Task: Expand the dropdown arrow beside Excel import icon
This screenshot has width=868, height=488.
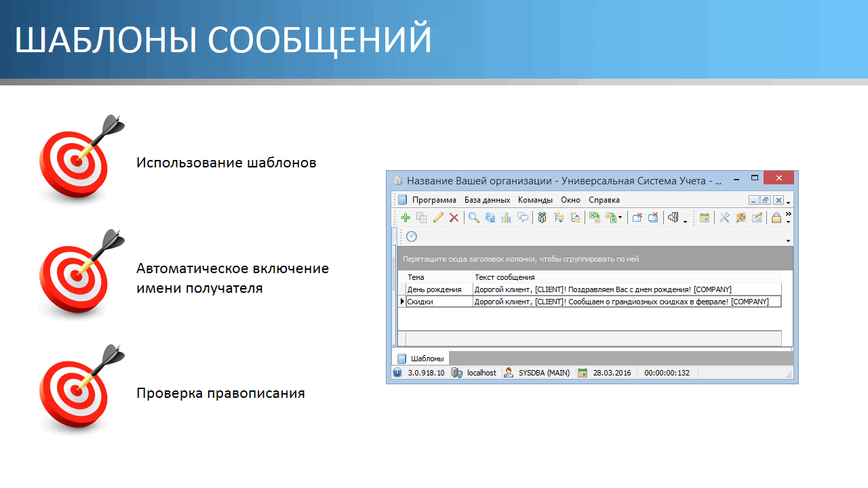Action: click(x=620, y=218)
